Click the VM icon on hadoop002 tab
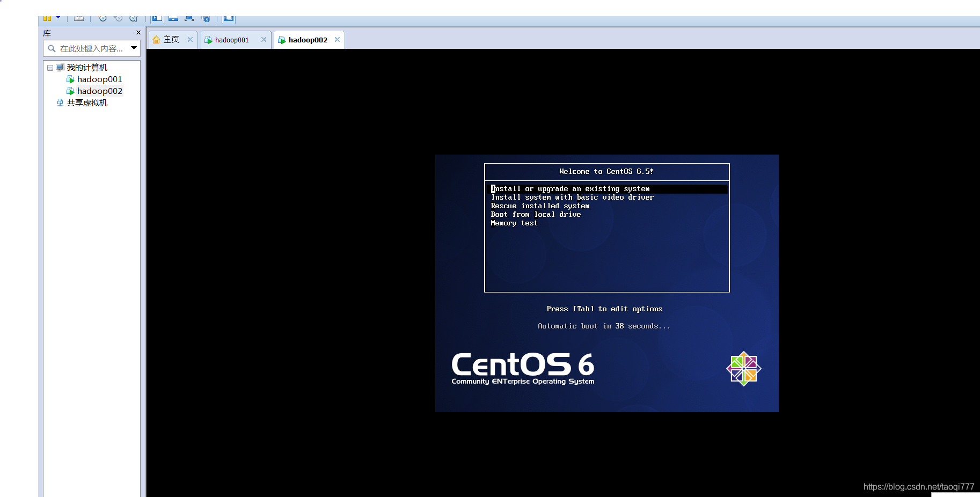 coord(282,40)
